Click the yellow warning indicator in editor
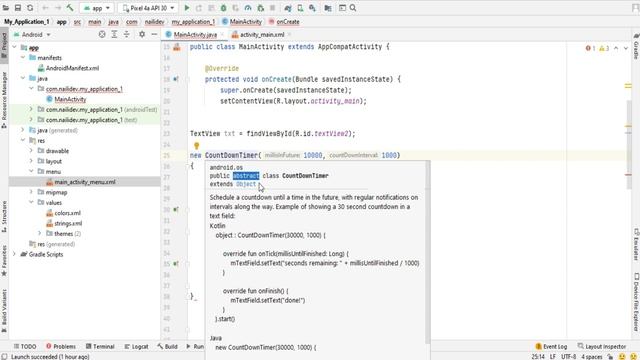Screen dimensions: 640x360 coord(604,48)
